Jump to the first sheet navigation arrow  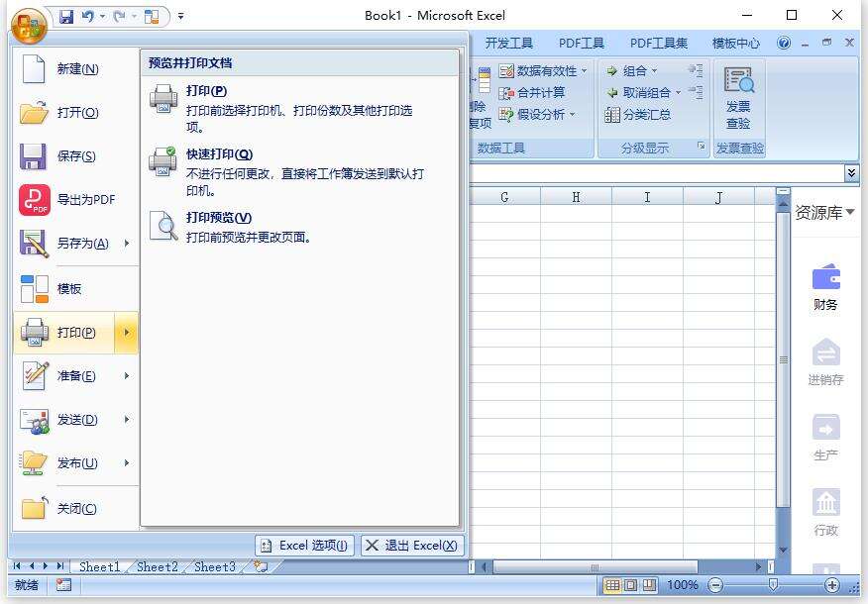[x=17, y=565]
